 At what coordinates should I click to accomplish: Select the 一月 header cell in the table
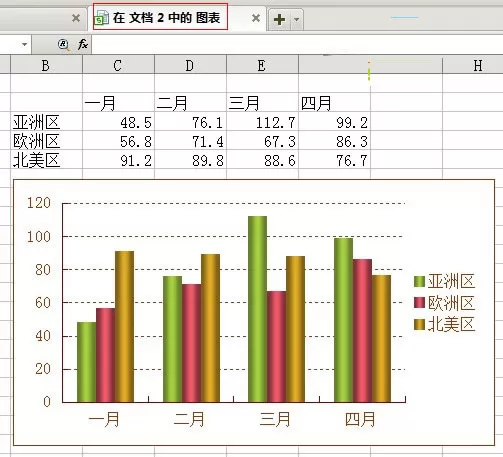click(118, 102)
